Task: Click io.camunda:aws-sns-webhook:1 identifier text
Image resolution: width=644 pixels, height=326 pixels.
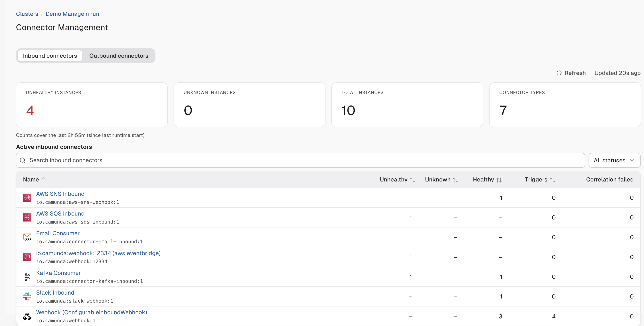Action: (x=78, y=202)
